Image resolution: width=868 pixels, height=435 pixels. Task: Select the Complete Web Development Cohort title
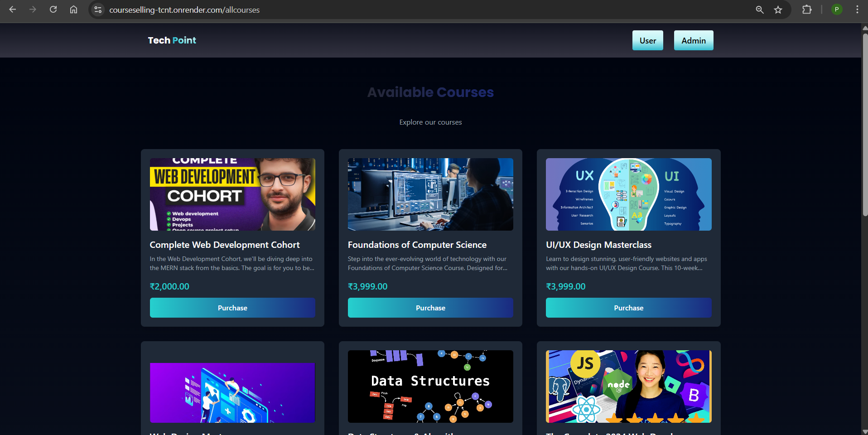(x=225, y=245)
